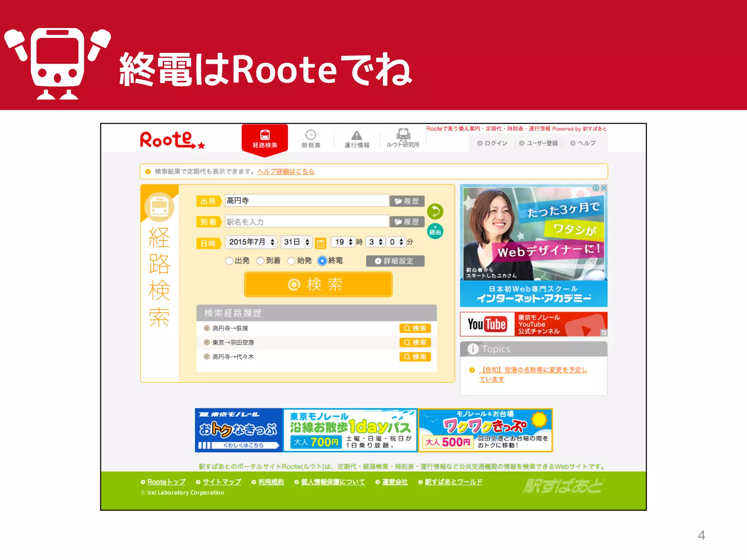The height and width of the screenshot is (560, 747).
Task: Open the 個人情報保護について footer link
Action: point(333,482)
